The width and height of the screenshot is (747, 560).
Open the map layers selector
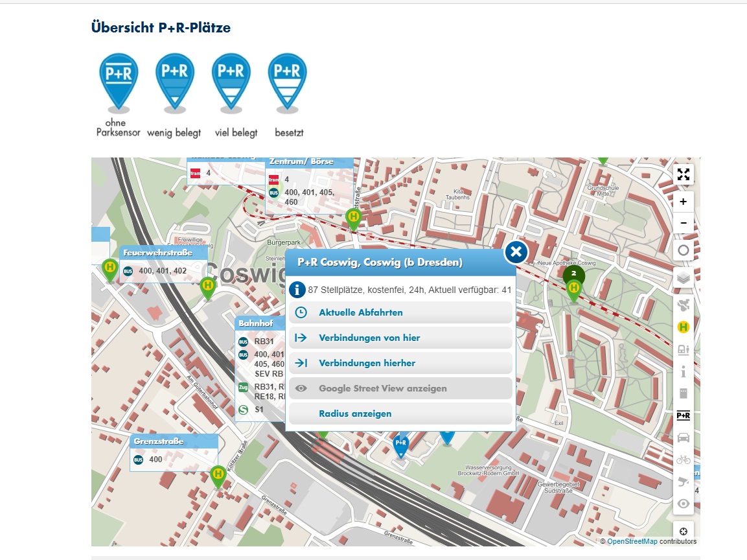[x=684, y=278]
